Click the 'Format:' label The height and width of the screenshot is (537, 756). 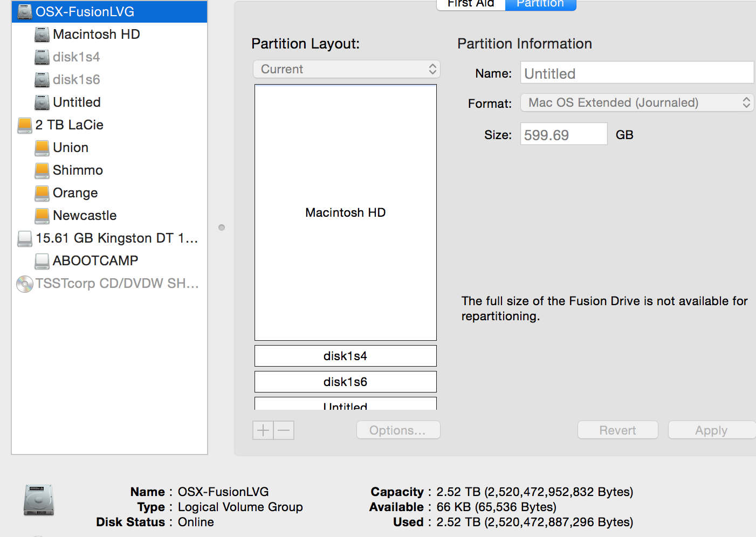pyautogui.click(x=490, y=104)
